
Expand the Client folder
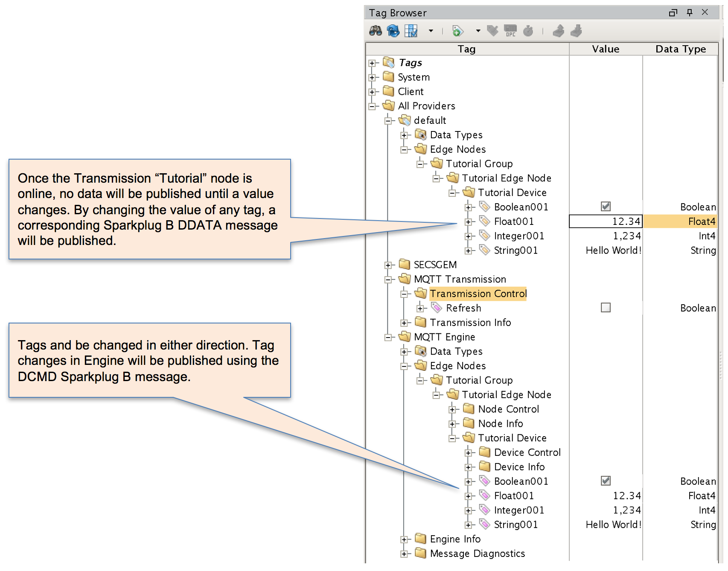click(372, 92)
